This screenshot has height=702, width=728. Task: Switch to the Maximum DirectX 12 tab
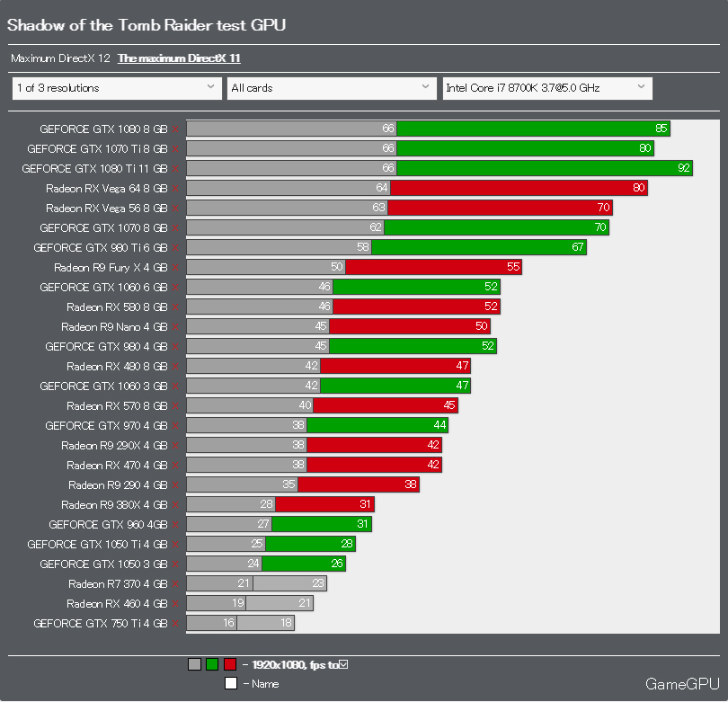coord(61,58)
